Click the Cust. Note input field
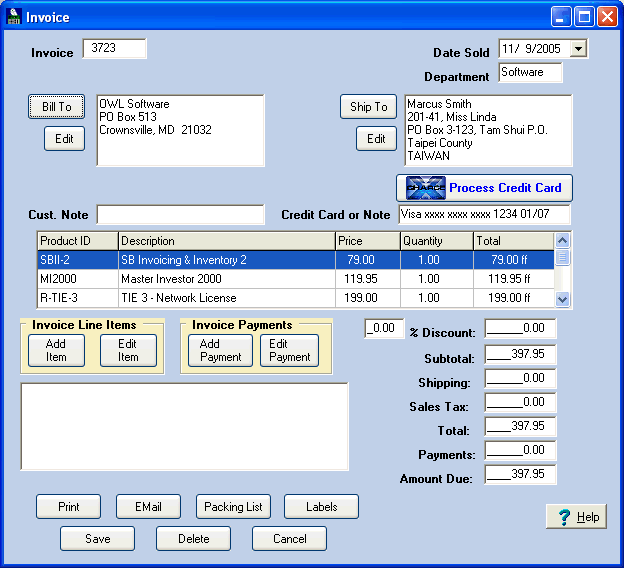Viewport: 624px width, 568px height. point(181,215)
